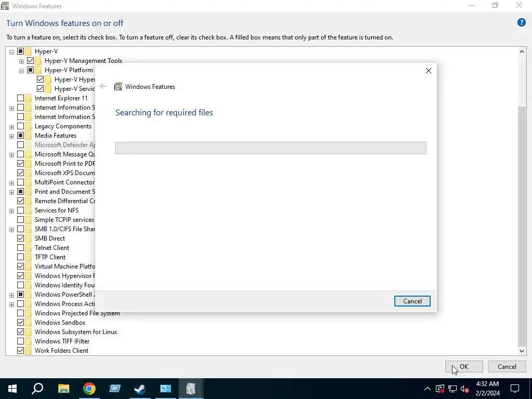Select Windows Subsystem for Linux row
532x399 pixels.
(76, 332)
